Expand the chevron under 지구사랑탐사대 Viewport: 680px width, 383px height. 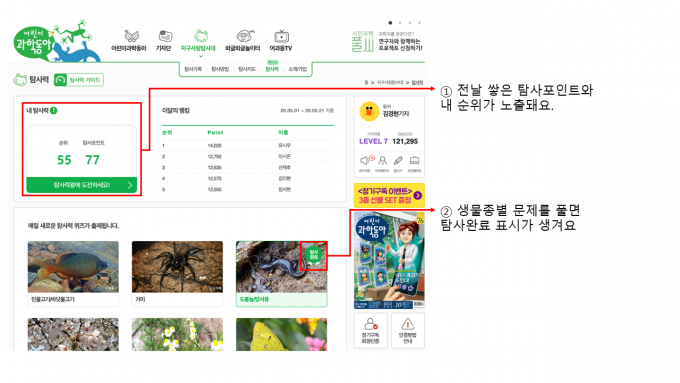tap(201, 56)
